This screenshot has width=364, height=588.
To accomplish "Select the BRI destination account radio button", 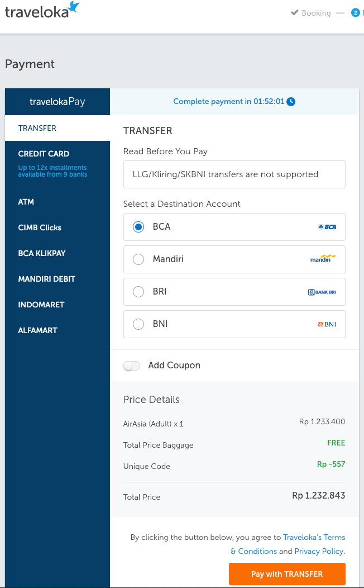I will 138,291.
